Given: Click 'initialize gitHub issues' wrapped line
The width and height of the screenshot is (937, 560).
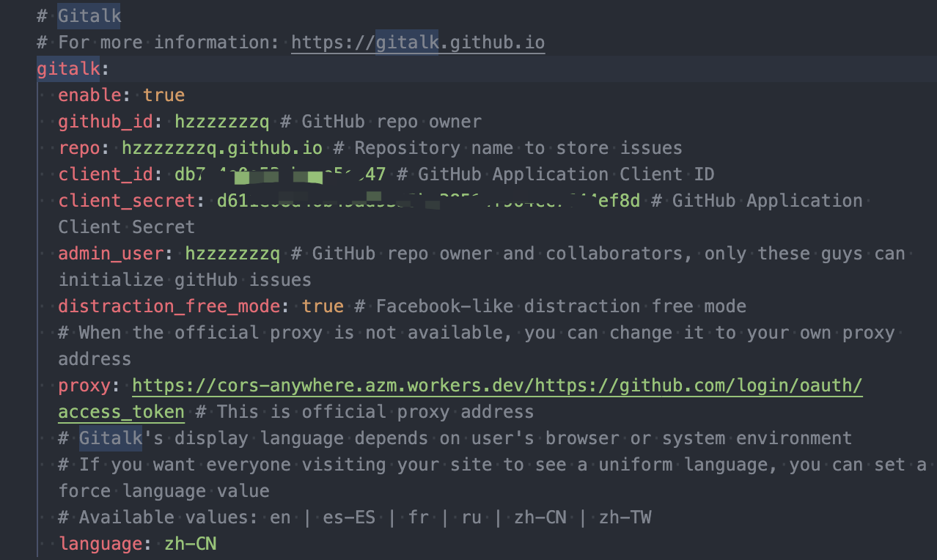Looking at the screenshot, I should [185, 280].
